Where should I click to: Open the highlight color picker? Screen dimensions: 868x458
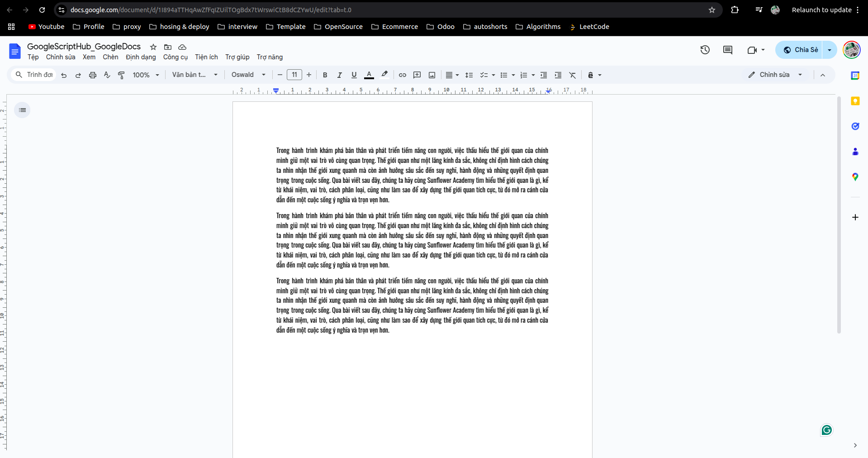(x=384, y=75)
